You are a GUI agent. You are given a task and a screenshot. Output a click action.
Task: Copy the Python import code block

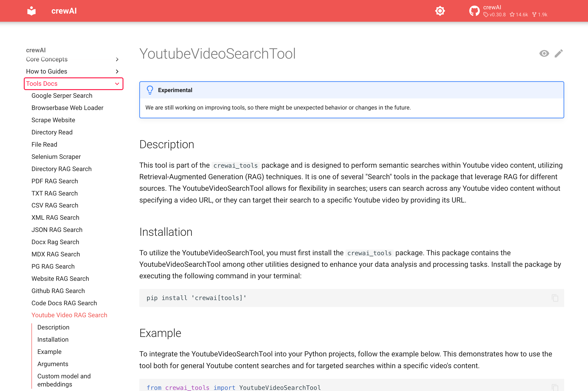pos(554,387)
